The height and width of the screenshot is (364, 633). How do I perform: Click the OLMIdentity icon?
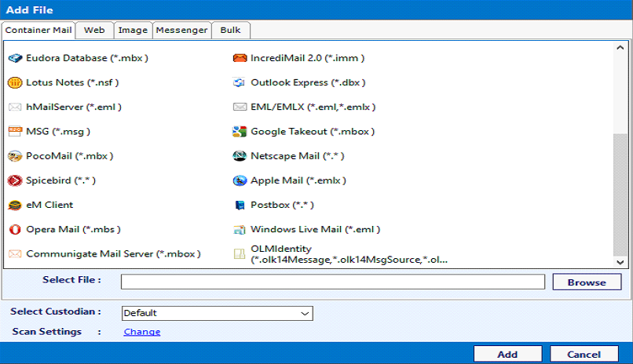point(240,254)
